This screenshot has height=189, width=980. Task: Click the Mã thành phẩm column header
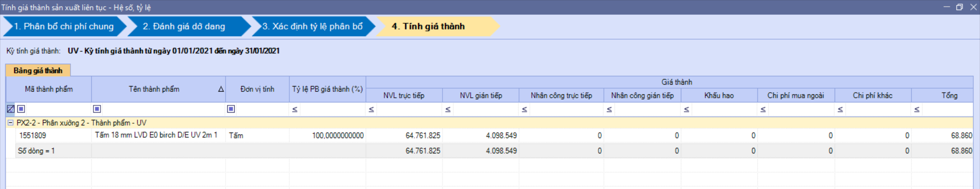pos(49,89)
